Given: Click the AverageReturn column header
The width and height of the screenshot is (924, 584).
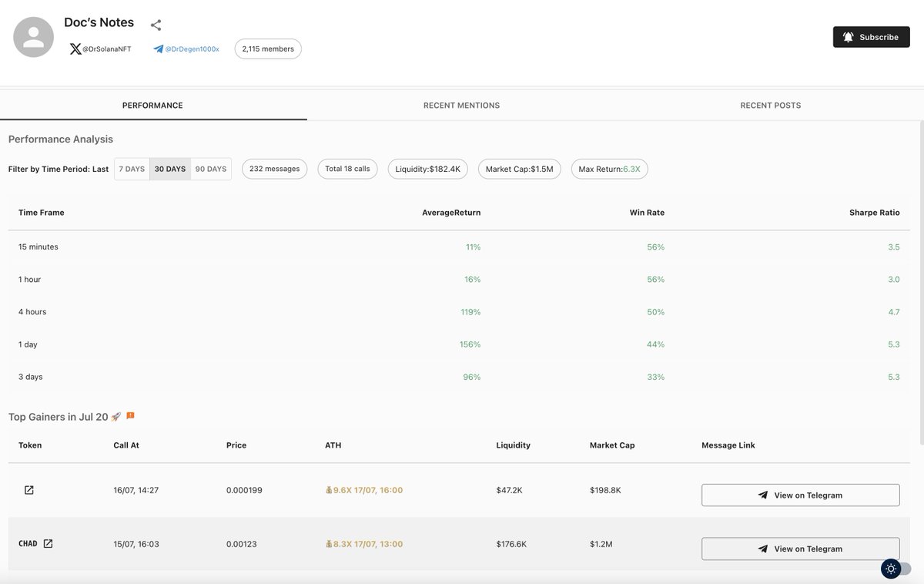Looking at the screenshot, I should [451, 213].
